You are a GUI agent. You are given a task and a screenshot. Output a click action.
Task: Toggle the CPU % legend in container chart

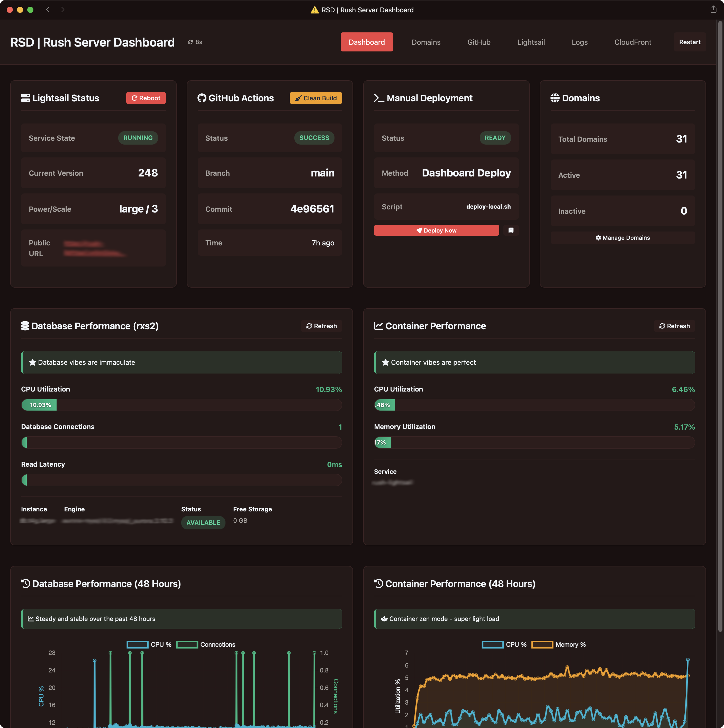pos(504,644)
